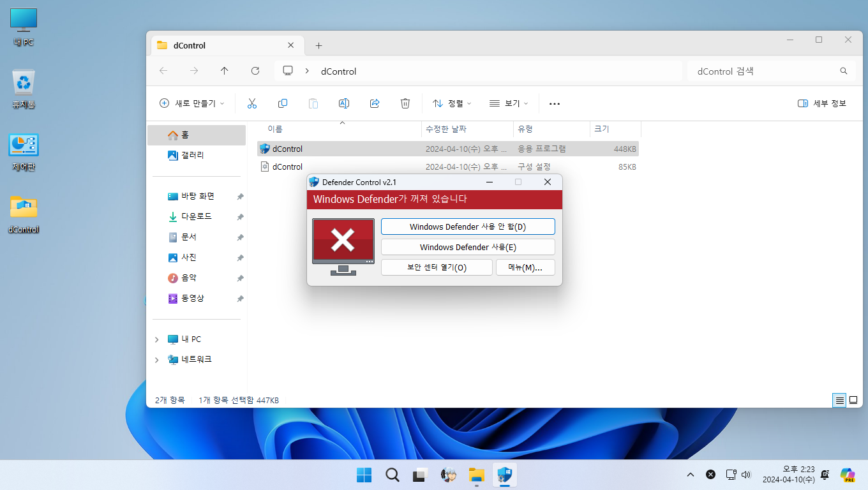Open the Windows Start button
This screenshot has width=868, height=490.
[x=364, y=475]
